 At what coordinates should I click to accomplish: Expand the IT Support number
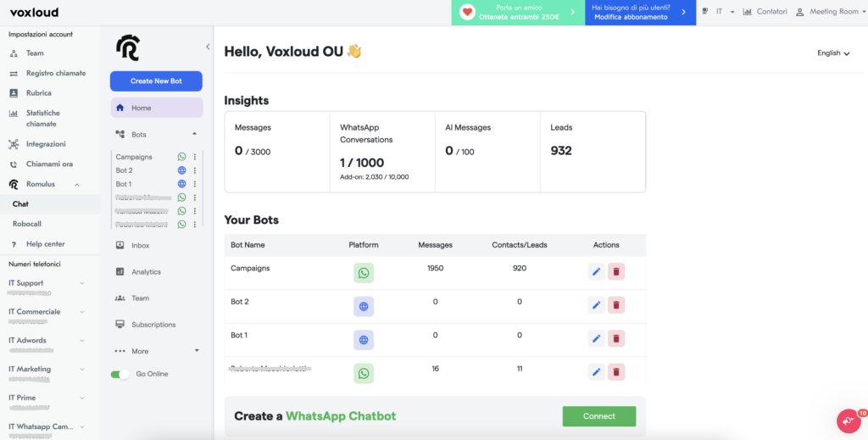tap(82, 283)
